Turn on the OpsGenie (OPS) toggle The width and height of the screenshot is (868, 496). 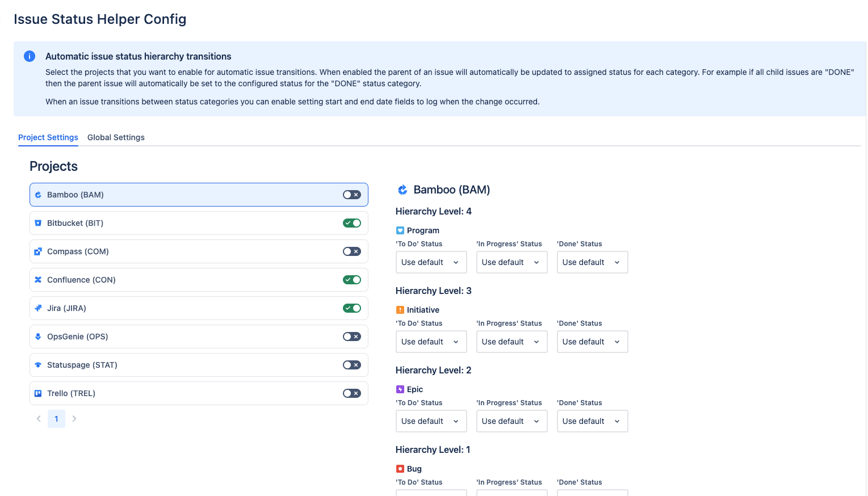pyautogui.click(x=352, y=337)
